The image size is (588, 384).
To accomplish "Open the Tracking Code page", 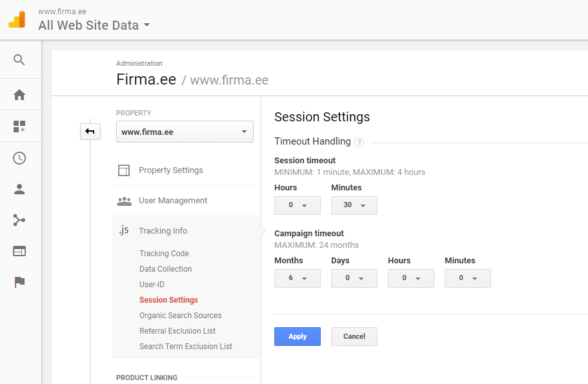I will tap(164, 253).
